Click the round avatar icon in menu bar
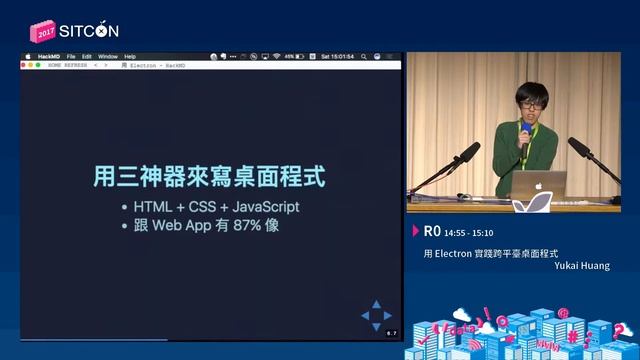This screenshot has width=640, height=360. [377, 56]
